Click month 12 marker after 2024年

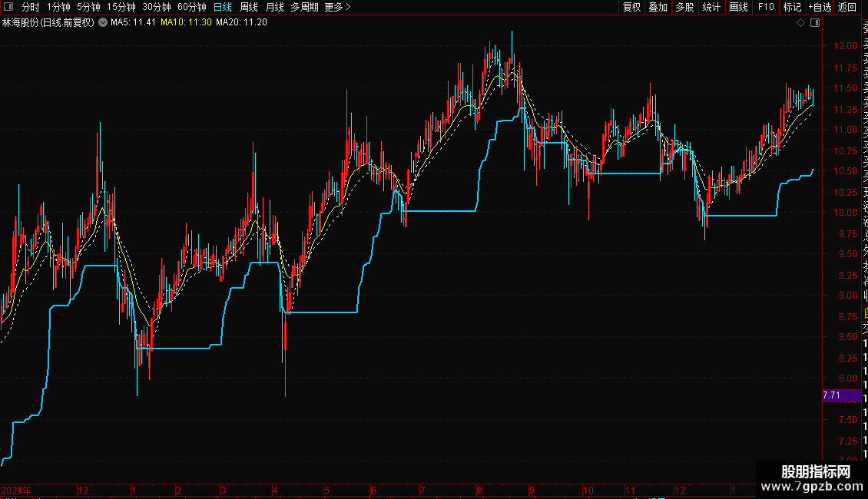[x=82, y=490]
